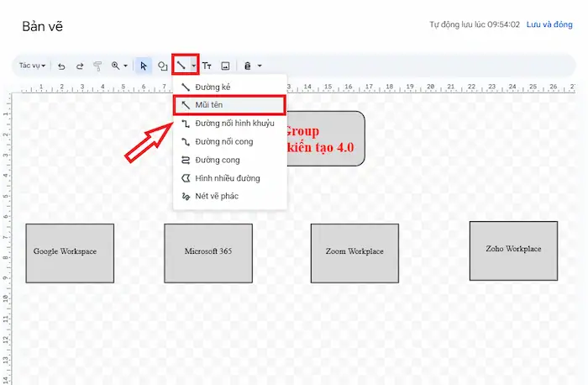Expand the zoom dropdown arrow
The height and width of the screenshot is (385, 588).
coord(126,66)
